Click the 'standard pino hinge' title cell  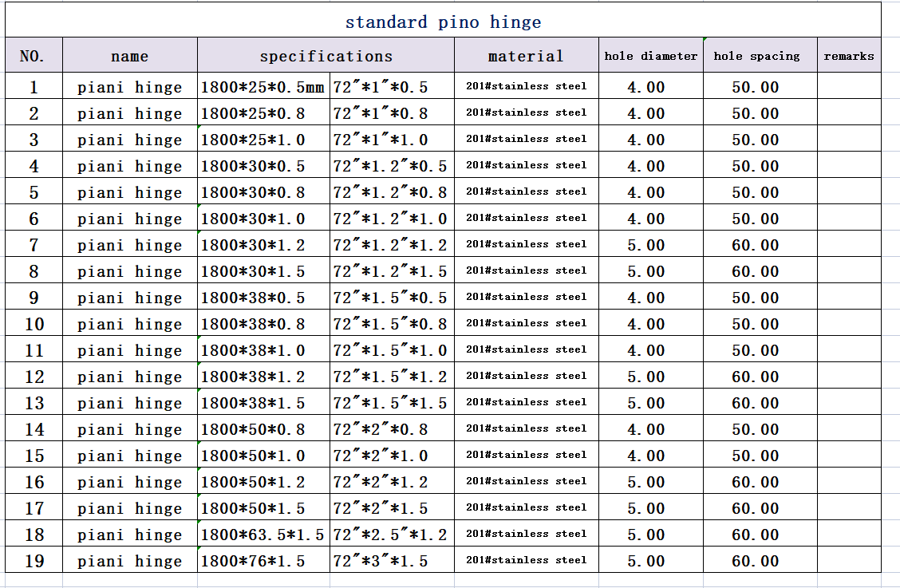(x=443, y=22)
